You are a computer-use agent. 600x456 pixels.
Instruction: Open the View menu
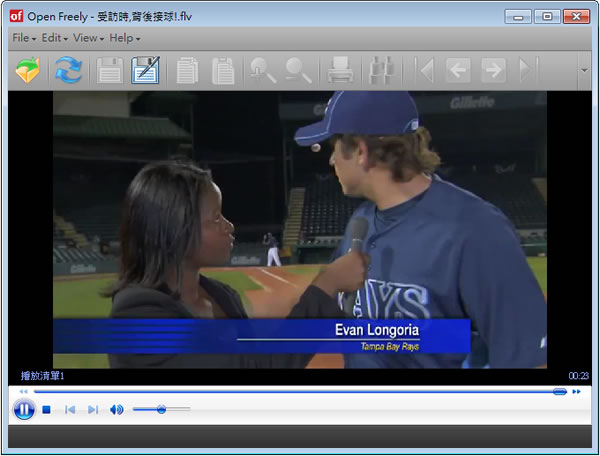tap(88, 38)
